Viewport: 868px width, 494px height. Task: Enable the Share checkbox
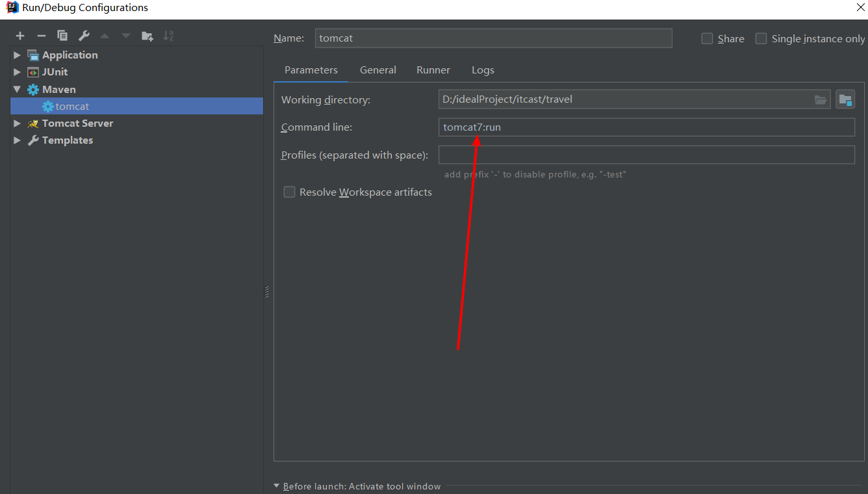[x=707, y=38]
